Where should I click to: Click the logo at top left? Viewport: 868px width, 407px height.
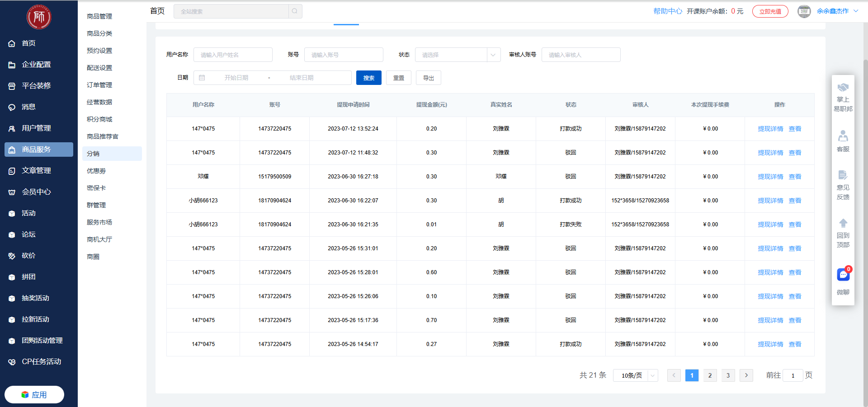coord(39,18)
